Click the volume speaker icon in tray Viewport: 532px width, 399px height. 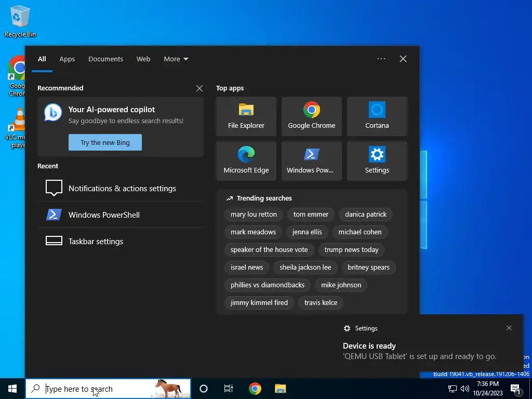tap(465, 389)
